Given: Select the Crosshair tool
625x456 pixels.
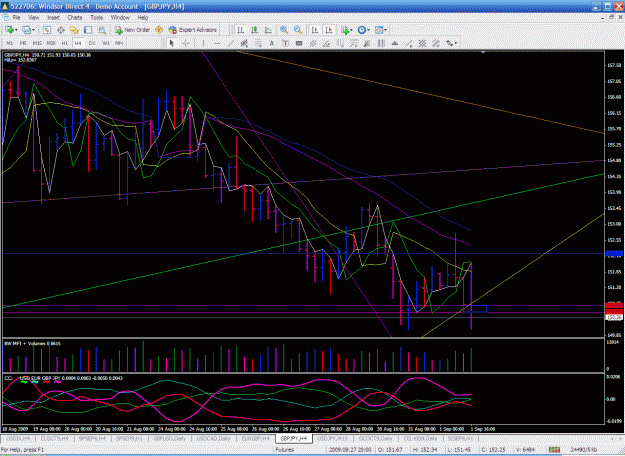Looking at the screenshot, I should click(186, 43).
